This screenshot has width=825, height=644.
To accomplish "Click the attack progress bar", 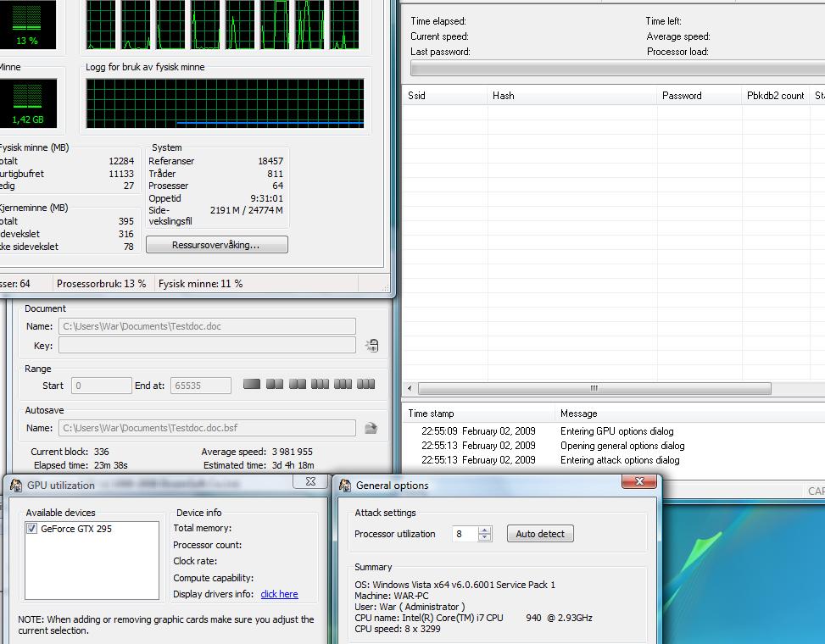I will (618, 69).
